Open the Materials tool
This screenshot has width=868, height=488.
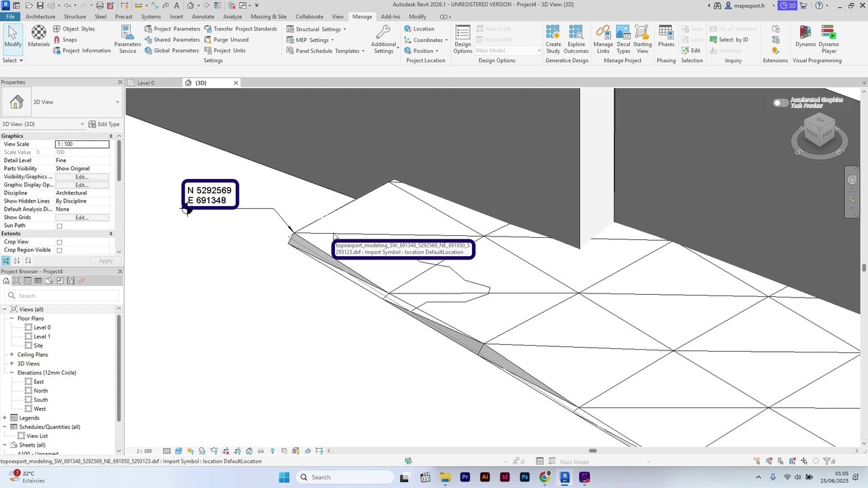click(39, 37)
